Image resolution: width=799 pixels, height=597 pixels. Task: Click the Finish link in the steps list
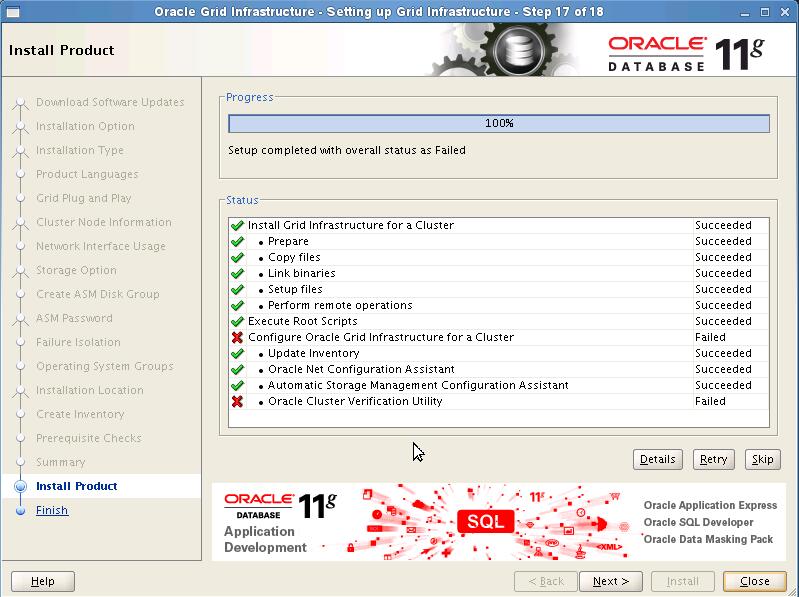[x=52, y=510]
